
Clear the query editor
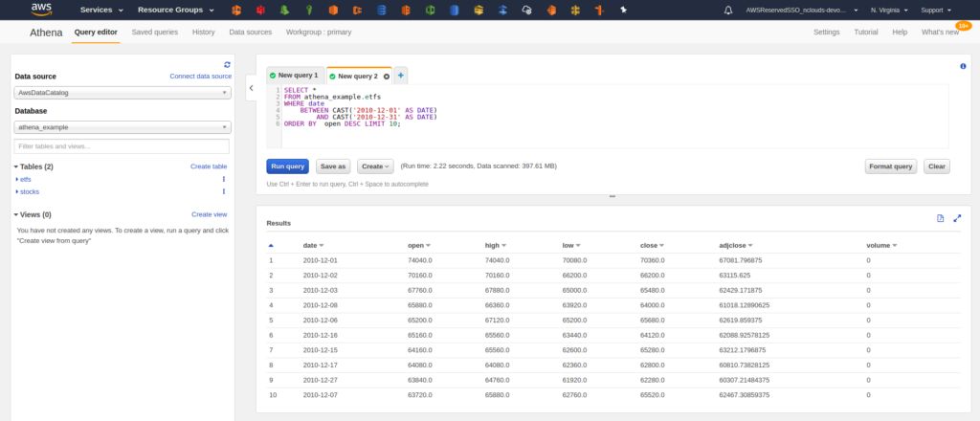point(937,166)
